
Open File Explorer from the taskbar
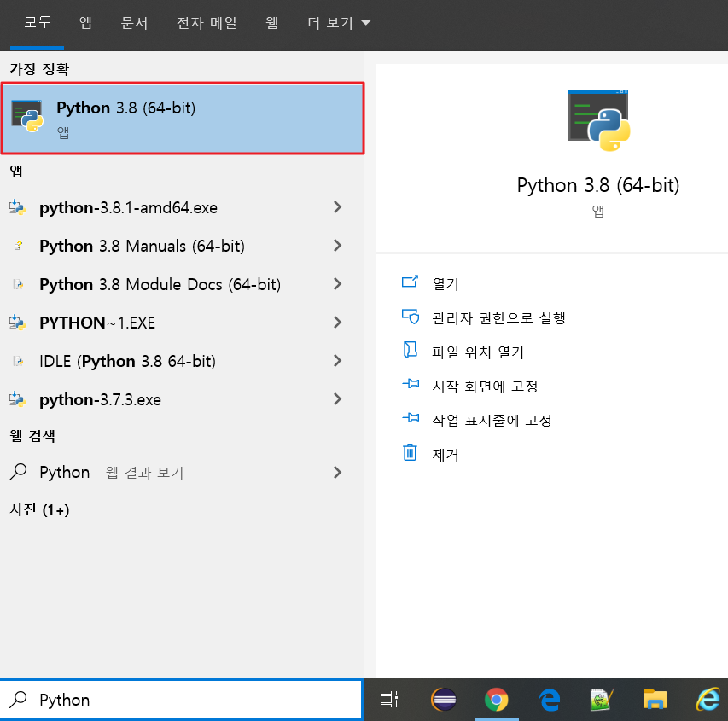[655, 699]
